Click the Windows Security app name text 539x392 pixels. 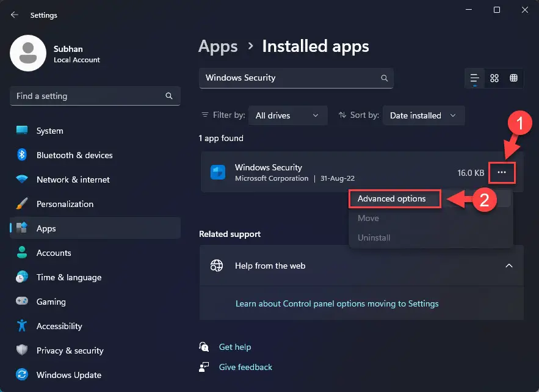tap(269, 167)
